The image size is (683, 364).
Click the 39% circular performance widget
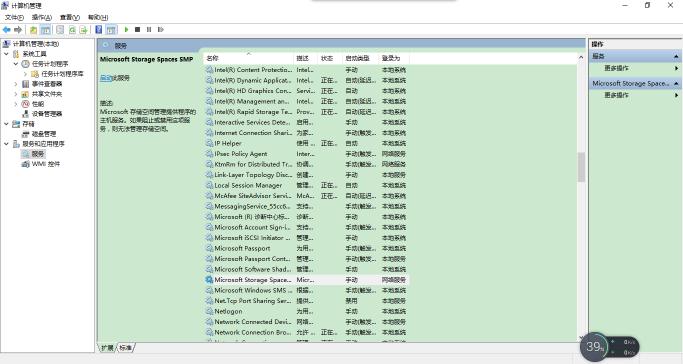tap(594, 347)
